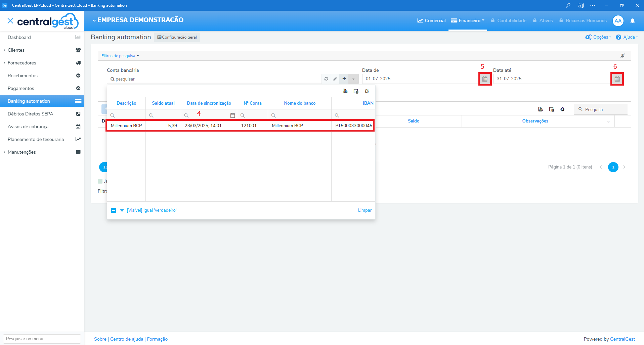The height and width of the screenshot is (345, 644).
Task: Expand the Clientes sidebar menu
Action: tap(16, 50)
